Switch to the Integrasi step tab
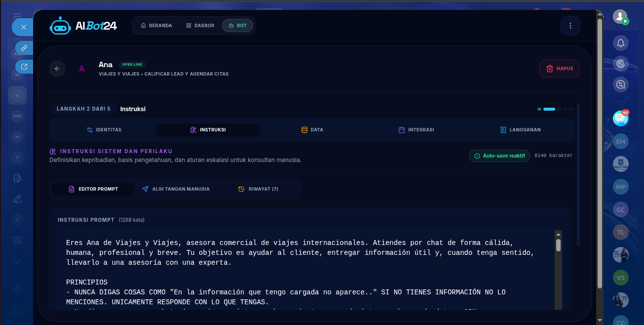The height and width of the screenshot is (325, 644). pos(416,130)
